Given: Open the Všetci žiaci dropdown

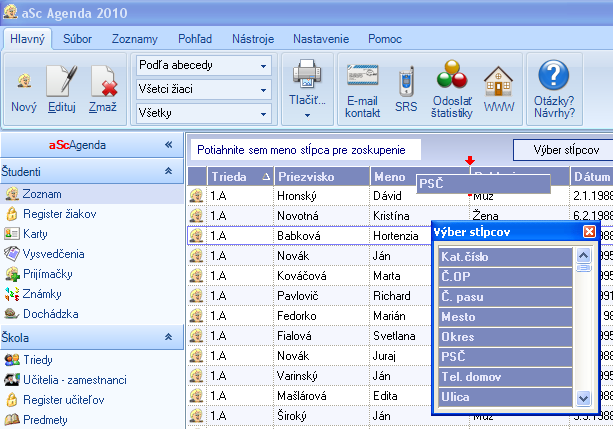Looking at the screenshot, I should pyautogui.click(x=204, y=89).
